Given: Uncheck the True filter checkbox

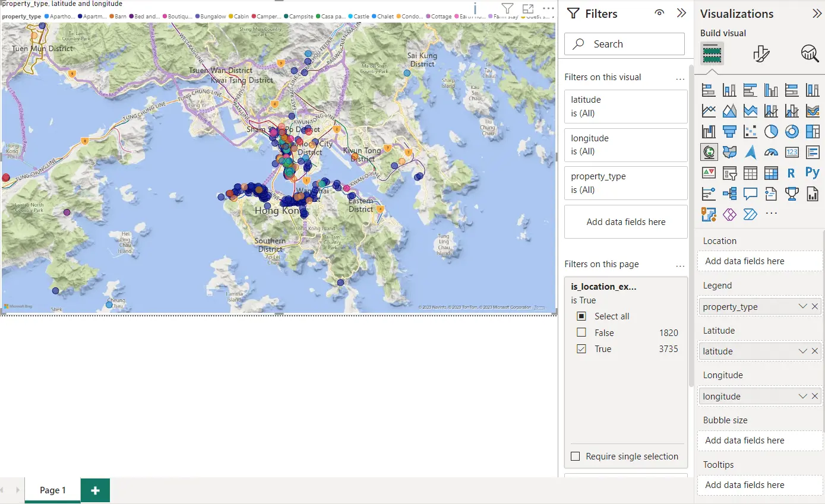Looking at the screenshot, I should click(581, 349).
